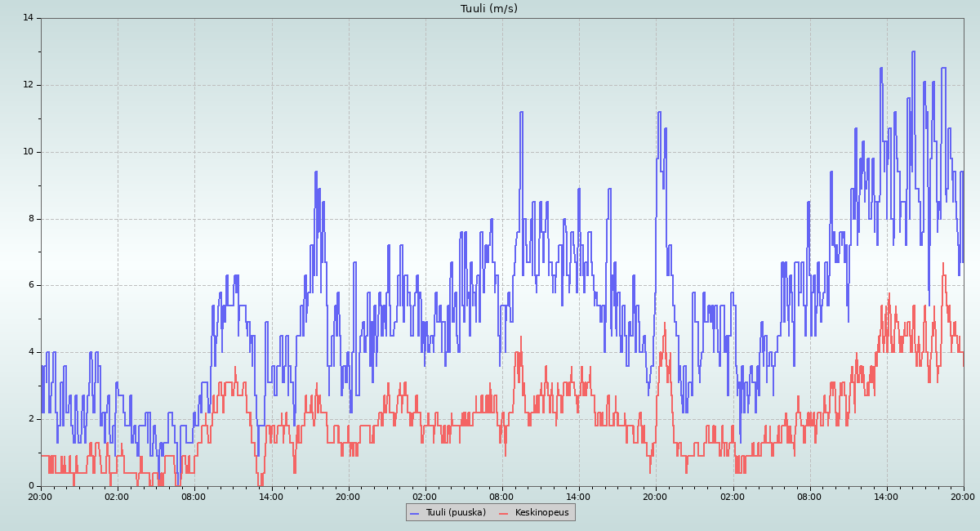Click the rightmost 20:00 time label

963,496
